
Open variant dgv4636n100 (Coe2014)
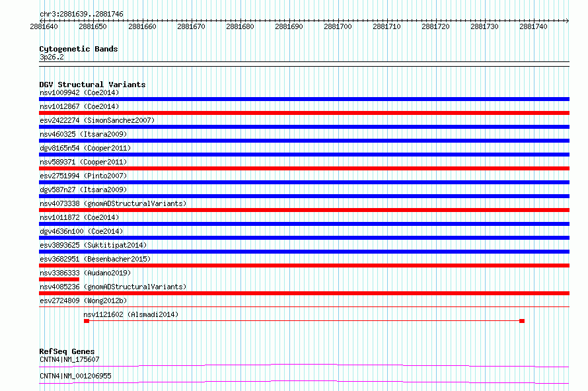click(81, 231)
